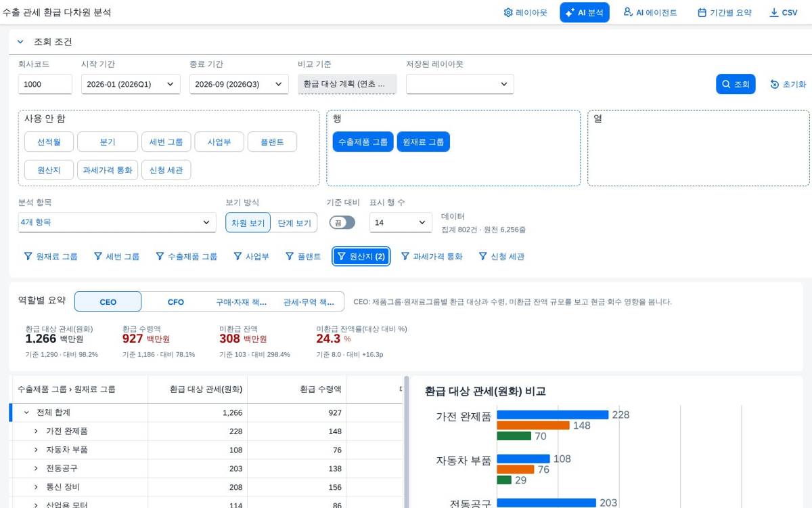Select the unused 플랜트 chip
Screen dimensions: 812x508
coord(272,142)
